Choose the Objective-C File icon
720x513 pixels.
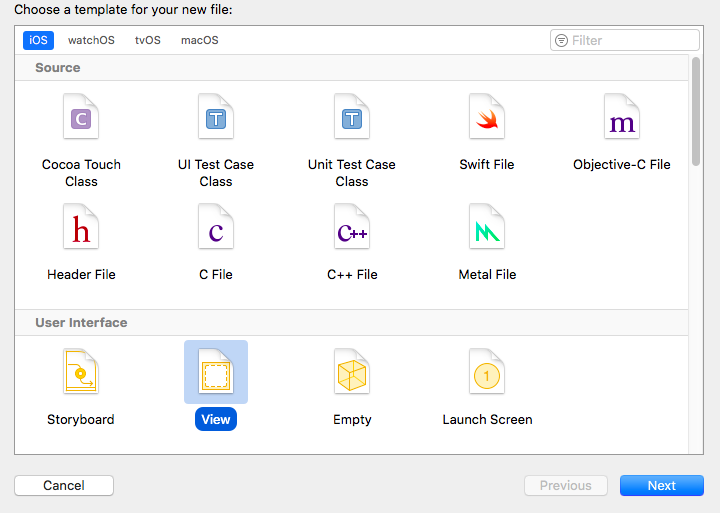[x=622, y=120]
